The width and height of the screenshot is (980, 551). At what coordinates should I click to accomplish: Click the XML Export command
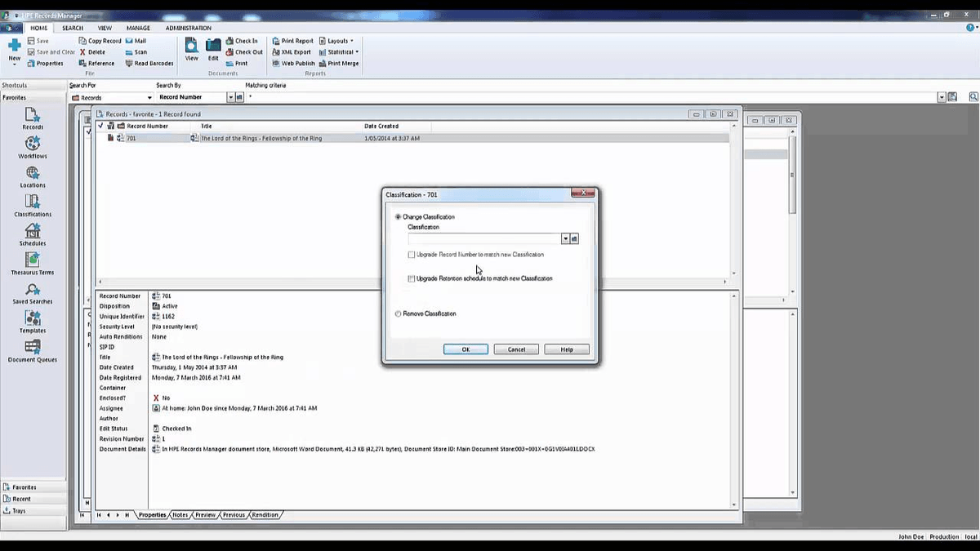292,52
